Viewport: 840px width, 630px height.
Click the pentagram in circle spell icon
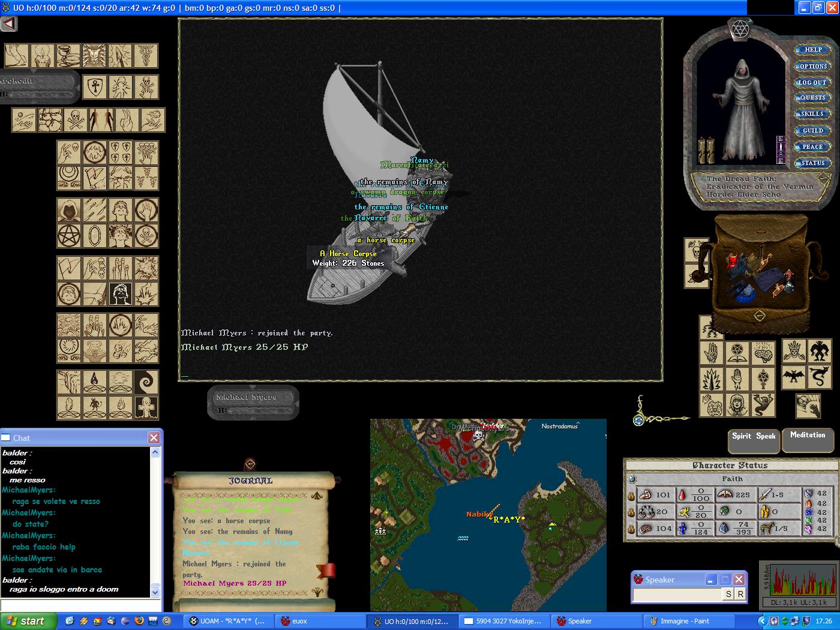coord(69,236)
